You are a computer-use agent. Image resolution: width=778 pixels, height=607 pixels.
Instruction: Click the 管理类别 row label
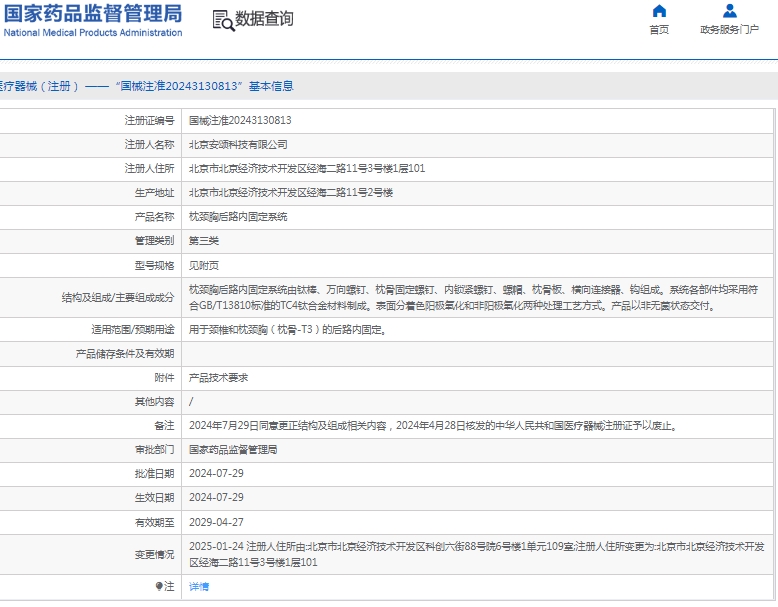coord(154,241)
